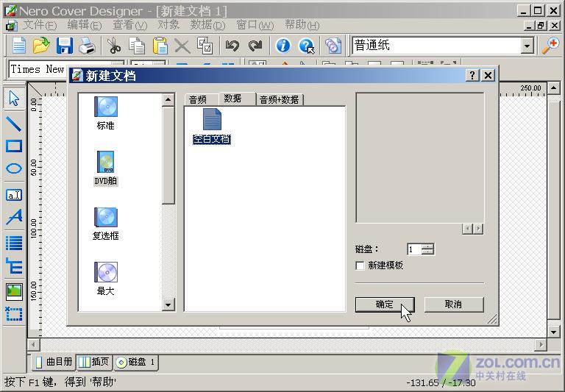
Task: Paste with the clipboard icon
Action: tap(160, 46)
